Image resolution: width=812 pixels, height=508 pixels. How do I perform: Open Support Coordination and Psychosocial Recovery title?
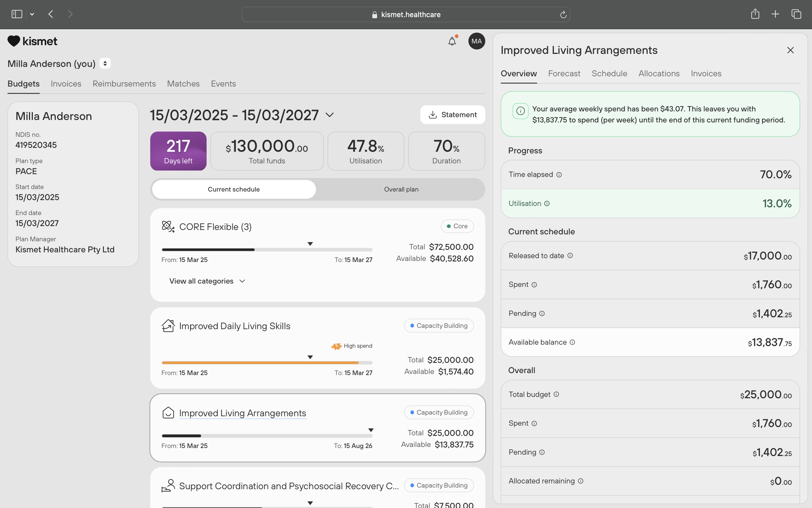289,486
